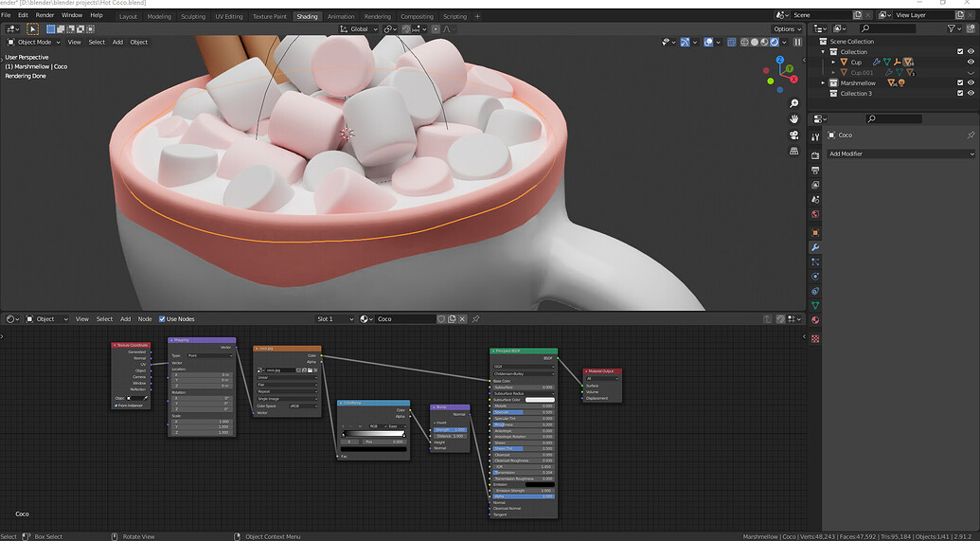980x541 pixels.
Task: Click the Subsurface Color swatch in Principled BSDF
Action: click(x=540, y=400)
